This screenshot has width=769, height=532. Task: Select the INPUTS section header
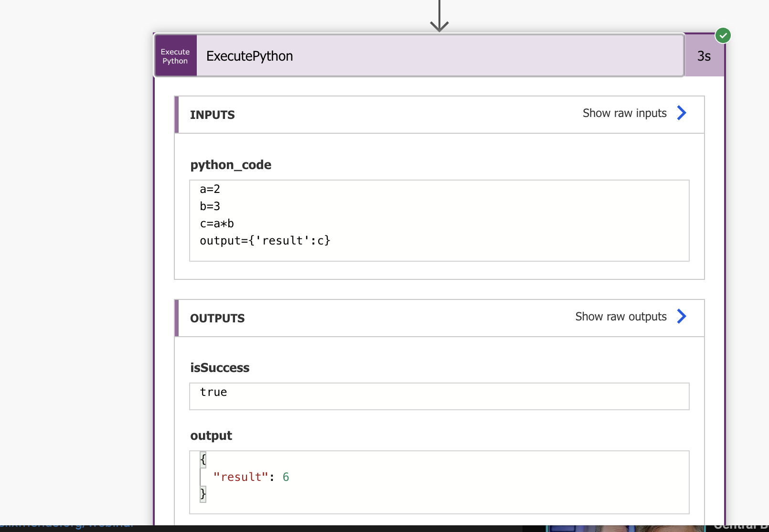213,115
